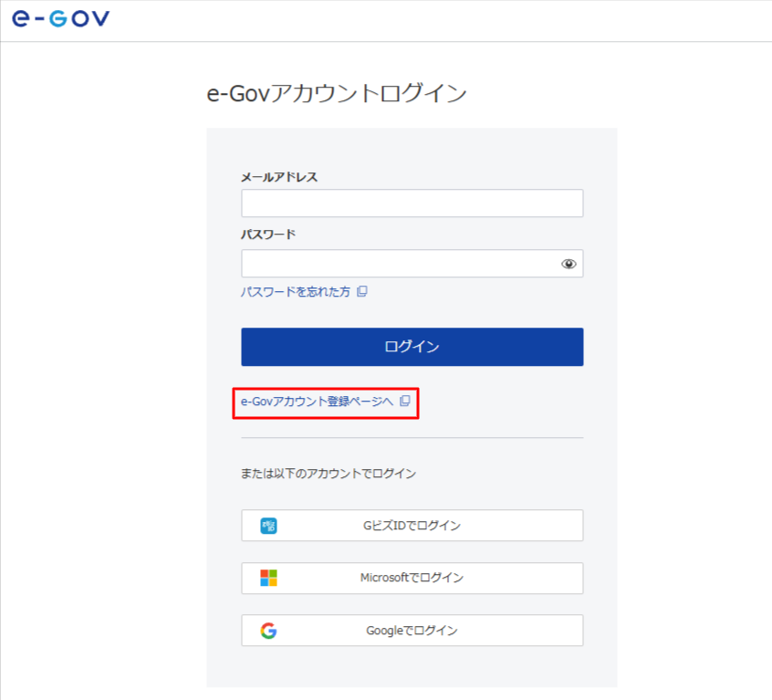The width and height of the screenshot is (772, 700).
Task: Focus the パスワード input field
Action: click(412, 264)
